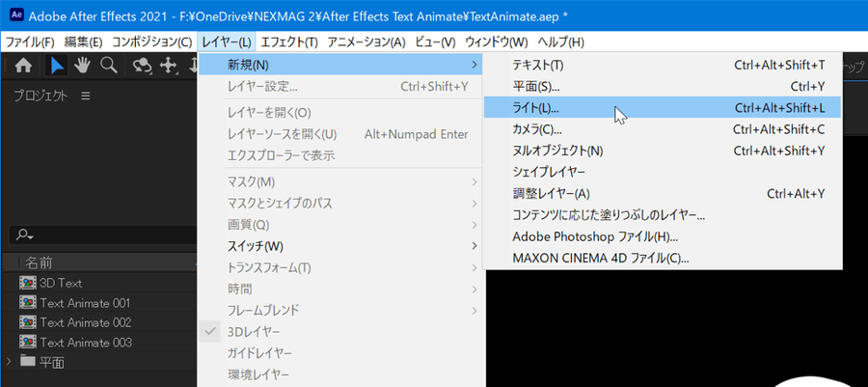Expand the スイッチ(W) submenu
Screen dimensions: 868x387
(475, 245)
